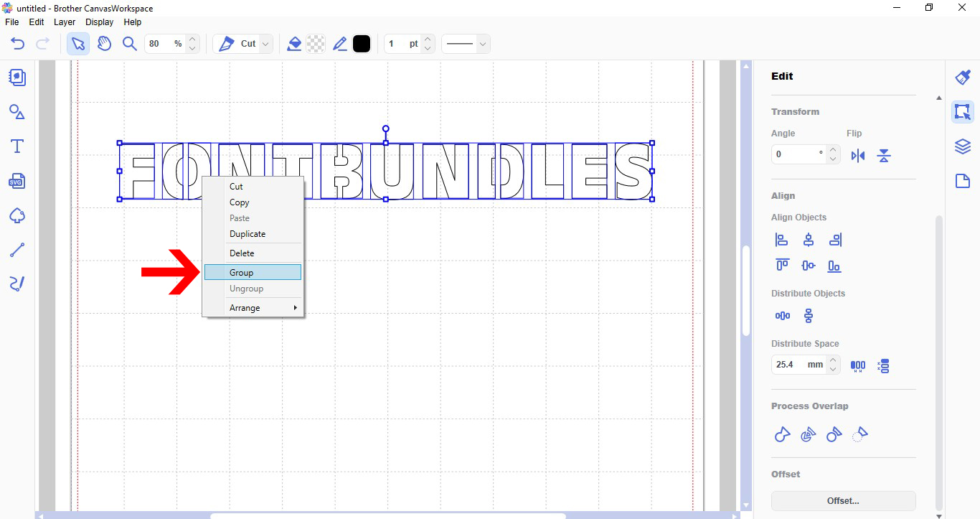Distribute objects horizontally
Screen dimensions: 980x519
[x=783, y=316]
